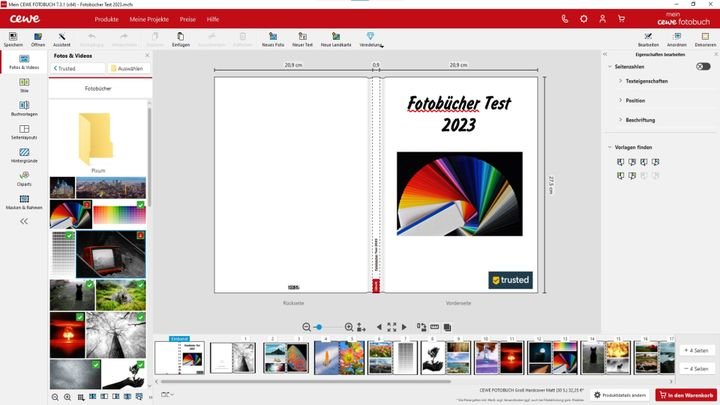Expand the Position section
Screen dimensions: 720x405
click(635, 100)
